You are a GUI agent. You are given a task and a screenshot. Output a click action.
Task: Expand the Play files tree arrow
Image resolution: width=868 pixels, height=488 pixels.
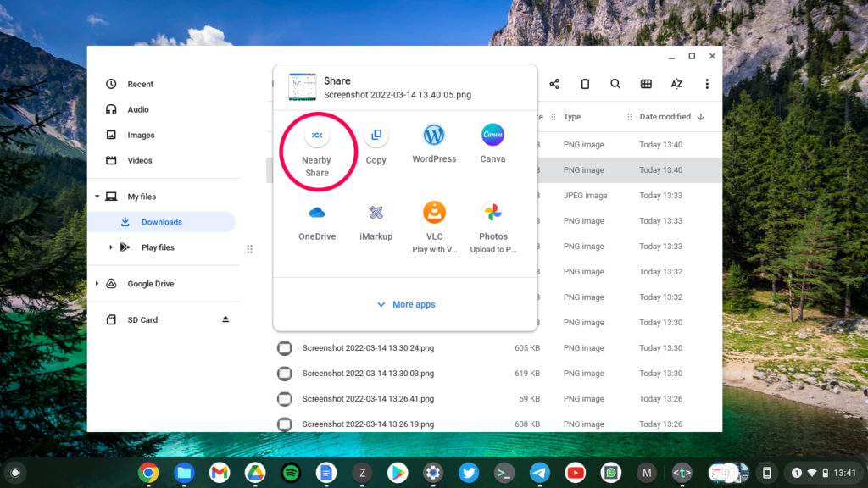[111, 247]
